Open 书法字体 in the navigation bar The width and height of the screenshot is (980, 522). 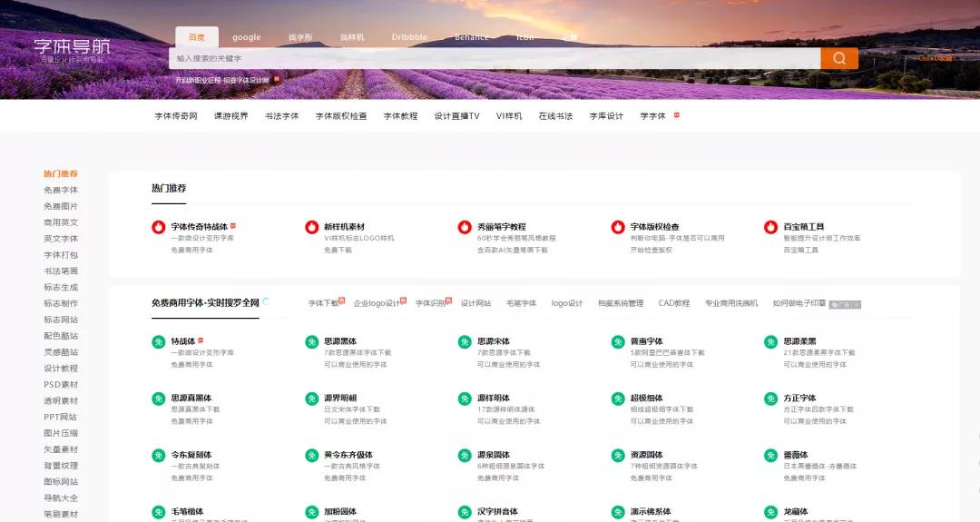point(282,116)
